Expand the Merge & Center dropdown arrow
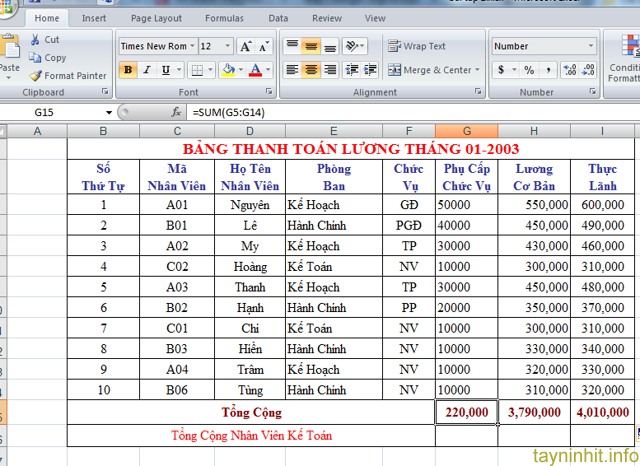Screen dimensions: 640x466 pyautogui.click(x=477, y=70)
